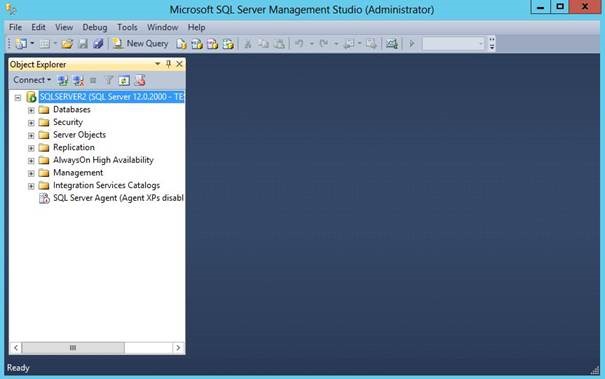Open the Edit menu
The image size is (605, 379).
point(38,27)
